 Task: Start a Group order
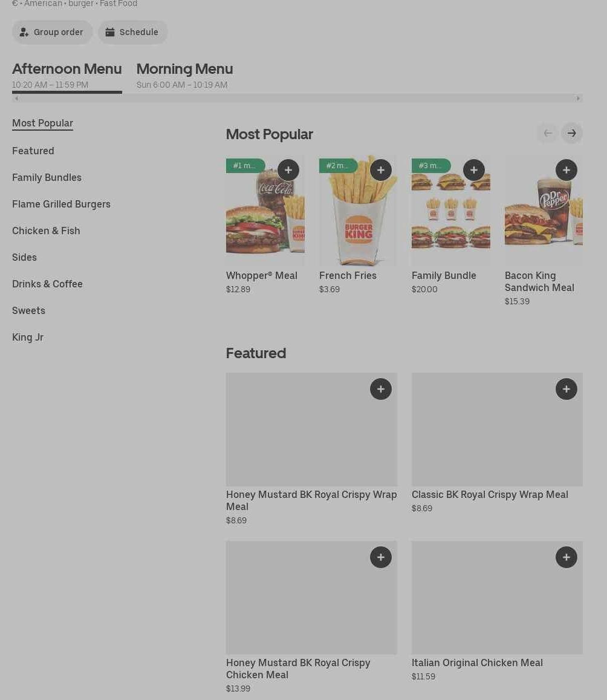click(x=52, y=32)
